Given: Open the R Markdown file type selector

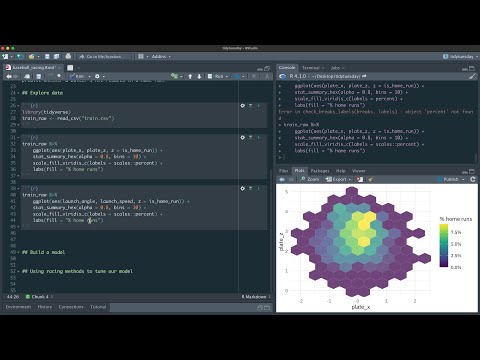Looking at the screenshot, I should pyautogui.click(x=256, y=297).
